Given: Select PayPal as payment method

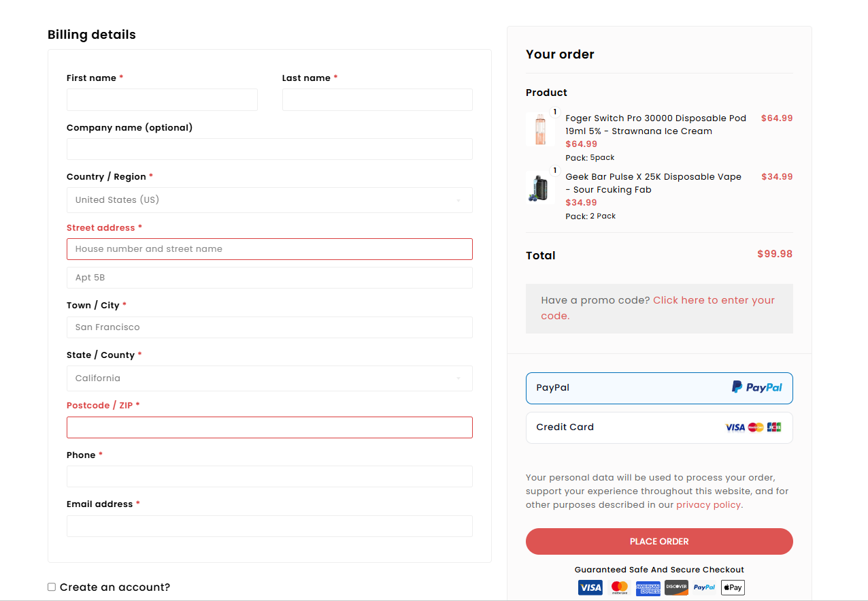Looking at the screenshot, I should coord(659,388).
